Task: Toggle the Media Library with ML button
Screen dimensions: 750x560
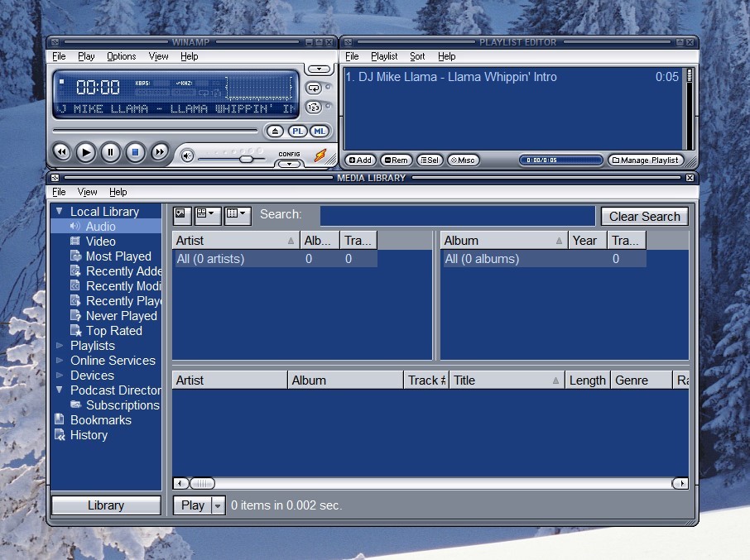Action: (x=320, y=132)
